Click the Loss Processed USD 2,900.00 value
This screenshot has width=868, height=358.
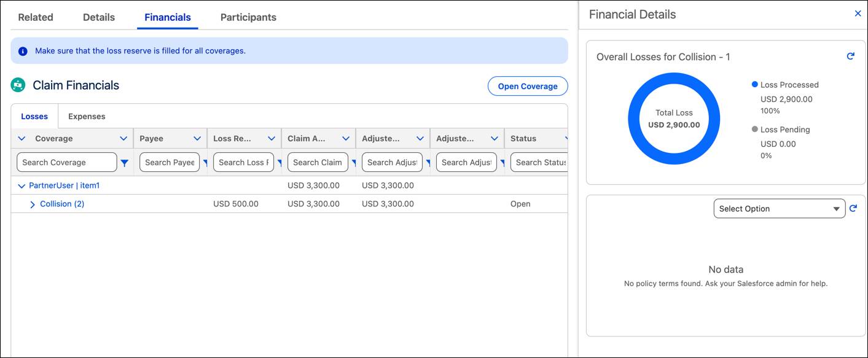point(786,99)
